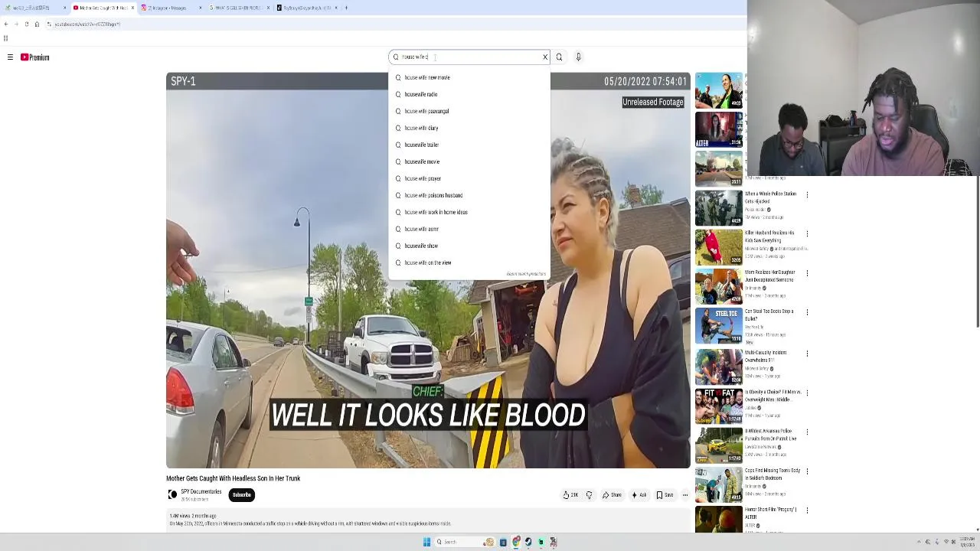
Task: Open a new browser tab with plus
Action: [x=346, y=8]
